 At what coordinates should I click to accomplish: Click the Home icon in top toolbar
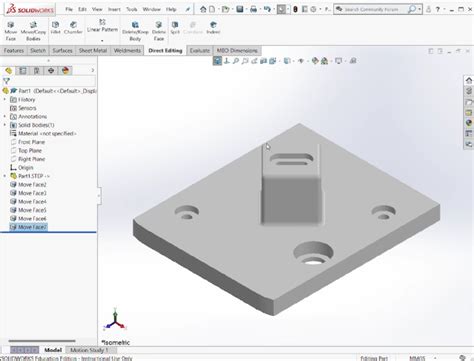coord(203,9)
